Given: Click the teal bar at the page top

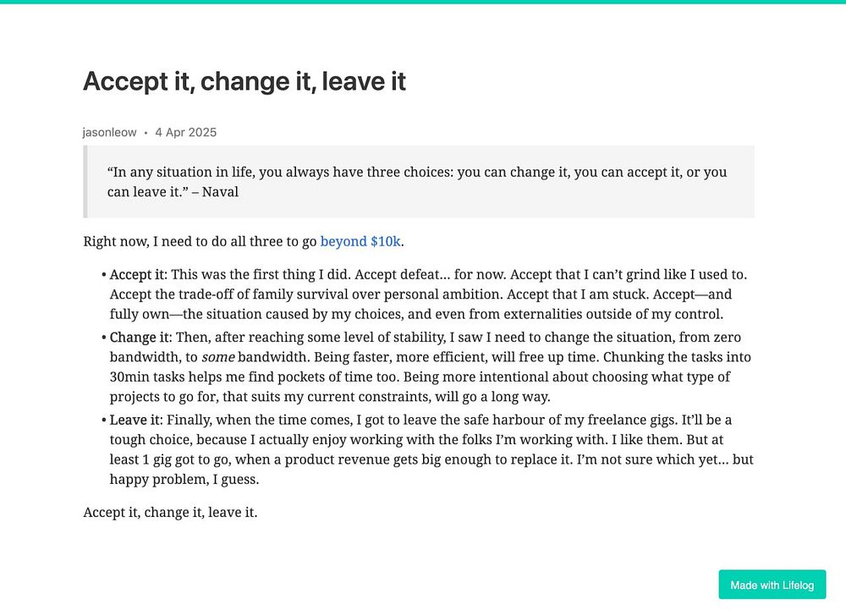Looking at the screenshot, I should click(x=423, y=2).
